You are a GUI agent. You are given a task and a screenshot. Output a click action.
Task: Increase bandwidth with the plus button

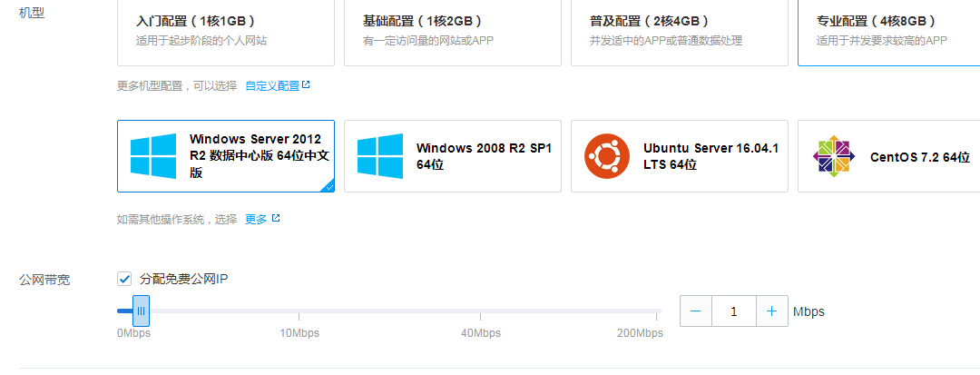(x=771, y=311)
